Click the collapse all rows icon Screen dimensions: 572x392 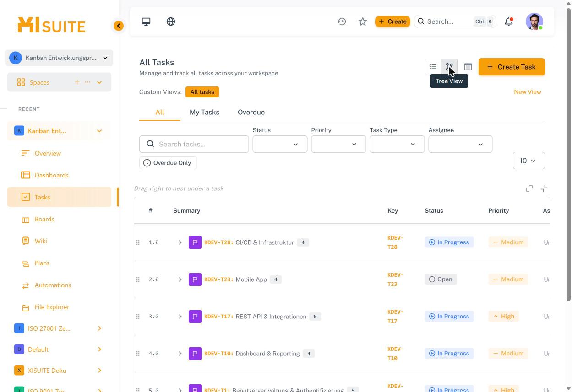pyautogui.click(x=544, y=188)
